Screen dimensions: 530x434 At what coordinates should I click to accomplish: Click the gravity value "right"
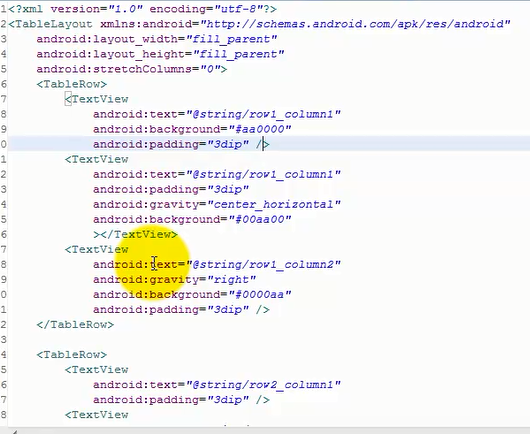[x=232, y=280]
